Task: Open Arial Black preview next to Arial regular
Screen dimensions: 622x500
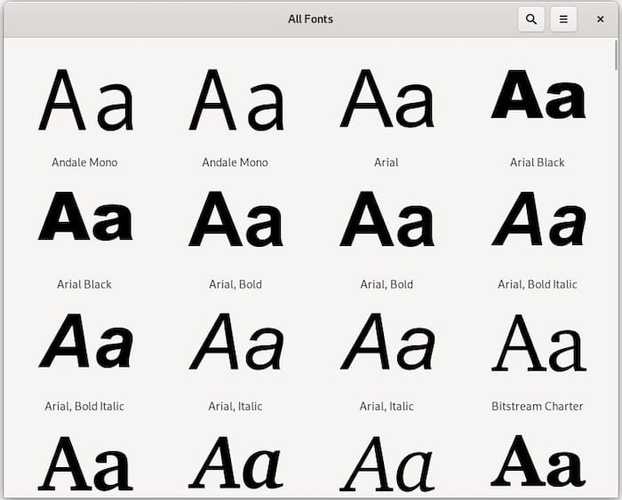Action: [x=538, y=94]
